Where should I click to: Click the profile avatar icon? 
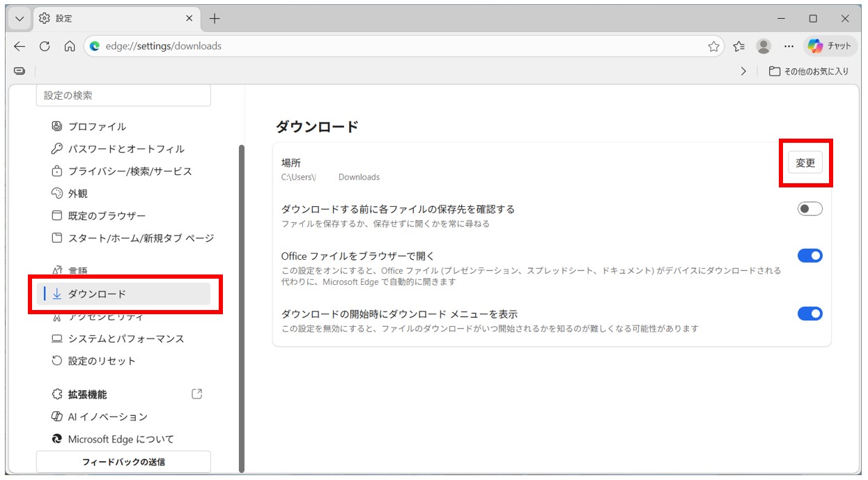click(764, 46)
